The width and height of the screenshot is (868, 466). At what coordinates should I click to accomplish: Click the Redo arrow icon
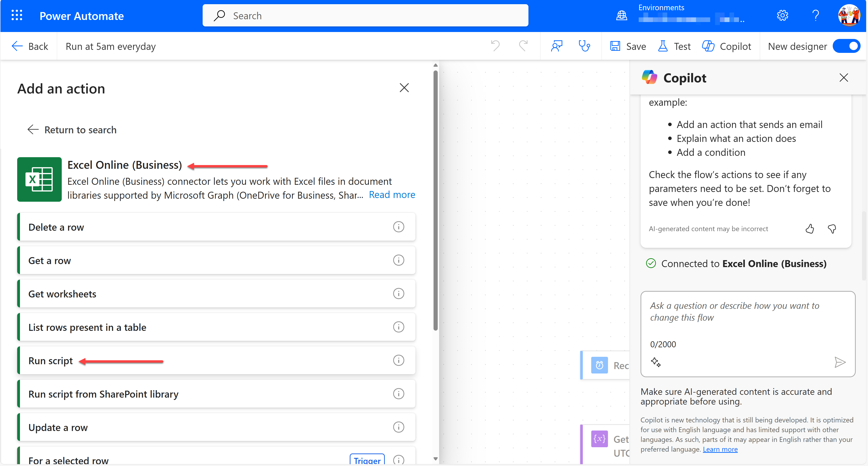pyautogui.click(x=523, y=46)
